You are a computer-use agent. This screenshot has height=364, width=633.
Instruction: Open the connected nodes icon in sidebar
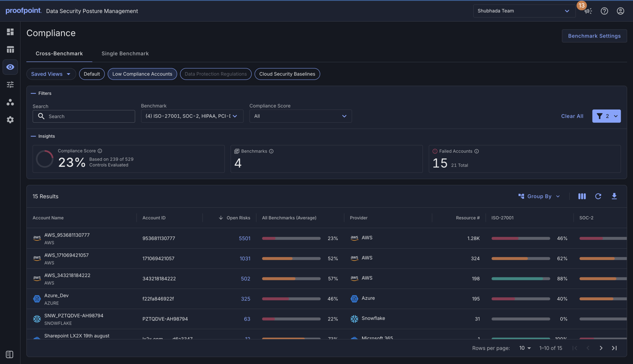point(10,102)
